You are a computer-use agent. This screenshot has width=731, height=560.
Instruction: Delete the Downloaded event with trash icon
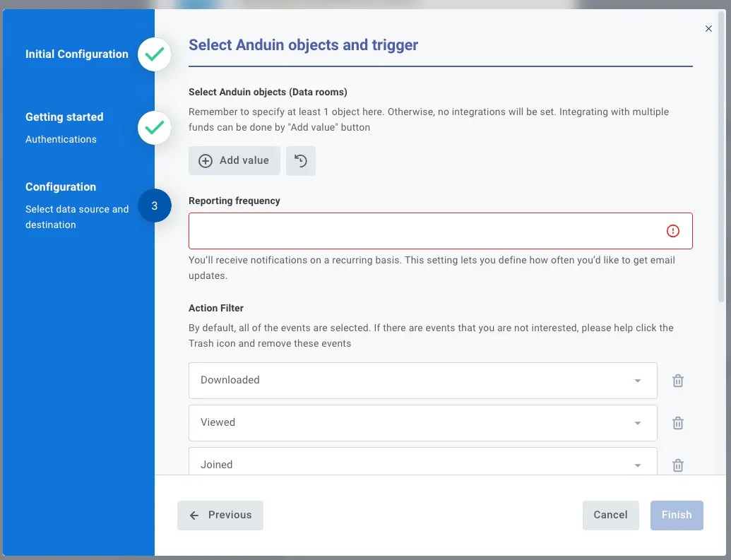[x=678, y=381]
